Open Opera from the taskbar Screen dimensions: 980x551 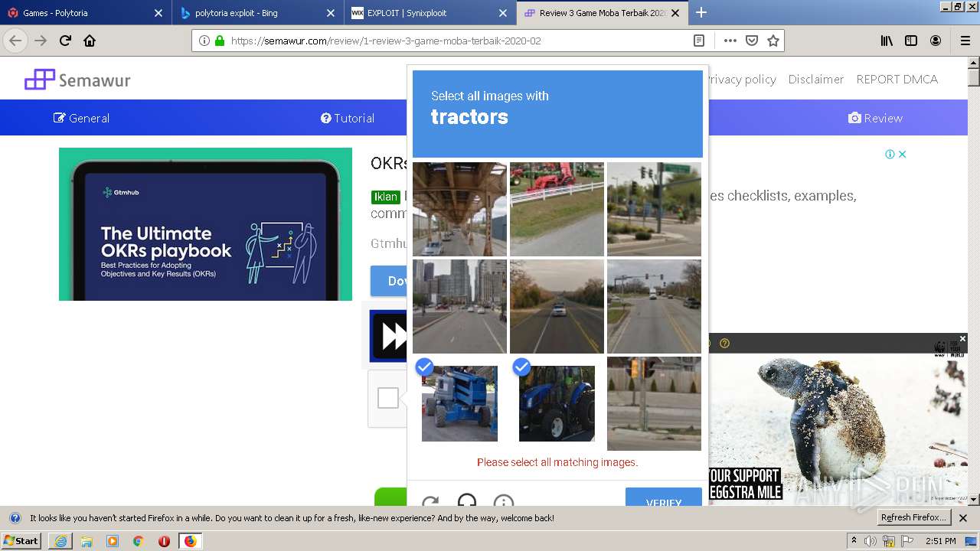164,541
